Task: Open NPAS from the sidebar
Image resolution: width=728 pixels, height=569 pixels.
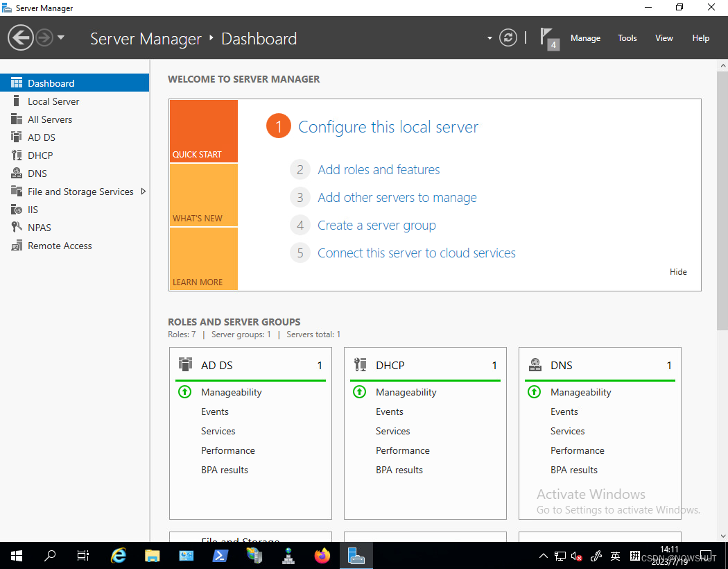Action: click(x=74, y=228)
